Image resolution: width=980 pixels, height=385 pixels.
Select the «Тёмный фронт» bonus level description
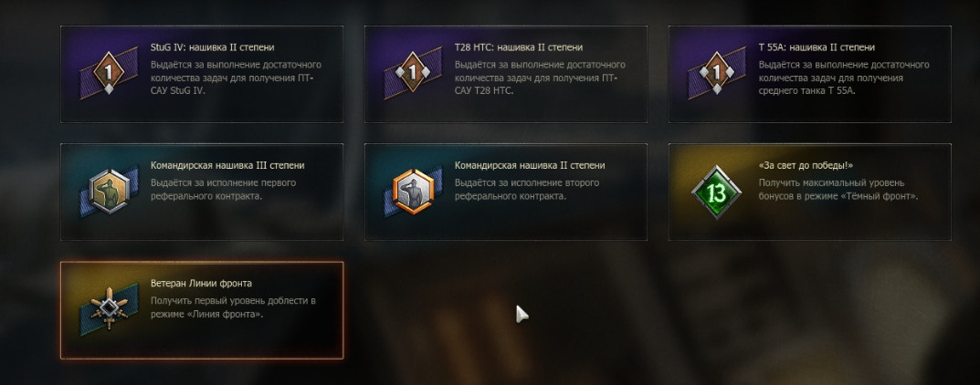pos(838,190)
